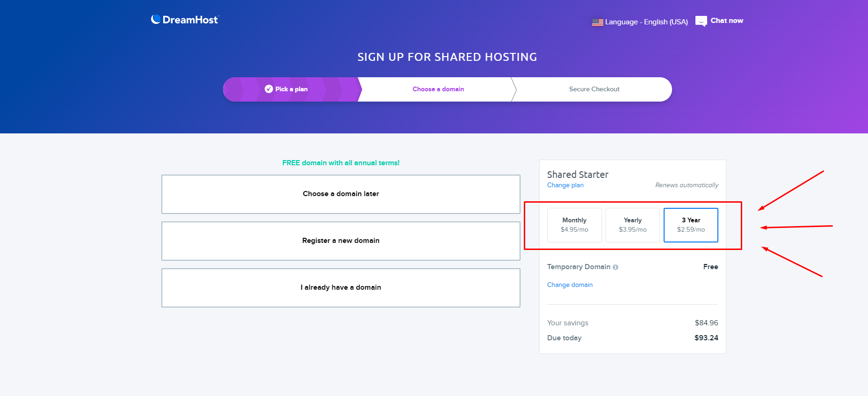The image size is (868, 396).
Task: Click the Renews automatically note
Action: pos(687,185)
